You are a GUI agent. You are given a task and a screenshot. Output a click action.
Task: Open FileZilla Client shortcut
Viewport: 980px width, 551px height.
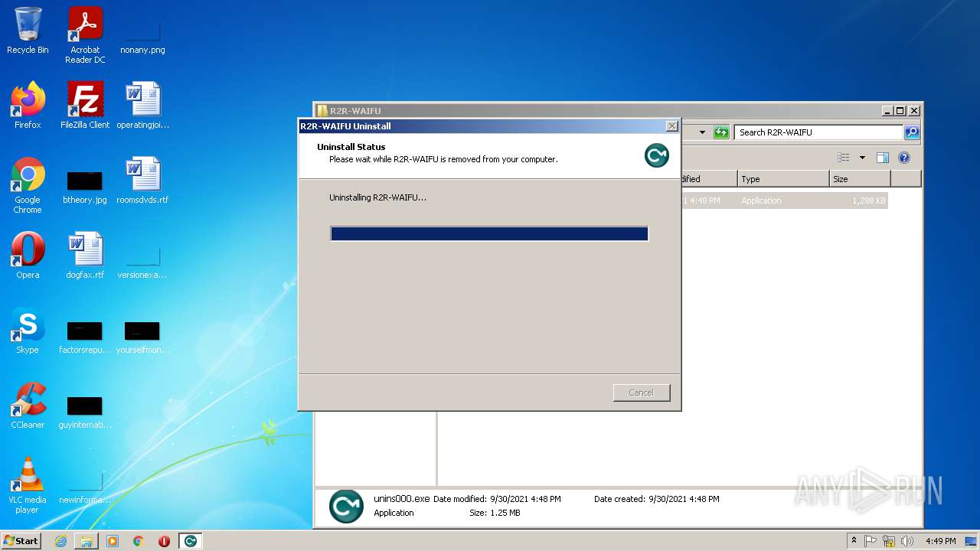point(85,106)
